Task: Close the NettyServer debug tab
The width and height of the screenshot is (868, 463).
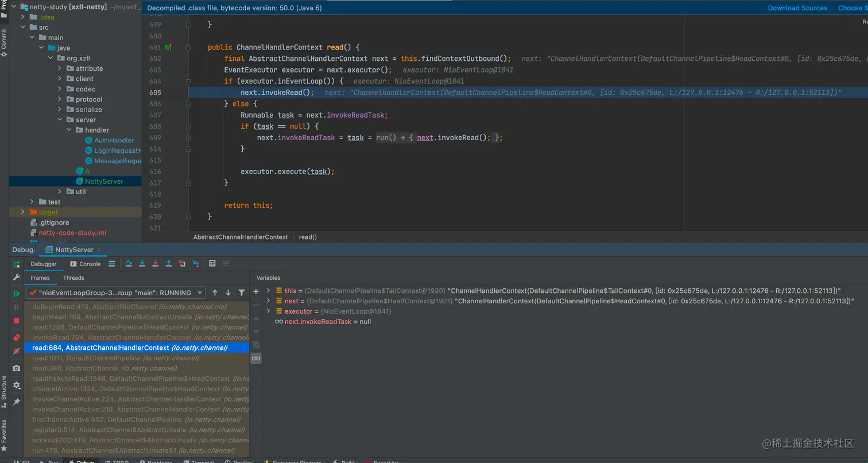Action: (99, 250)
